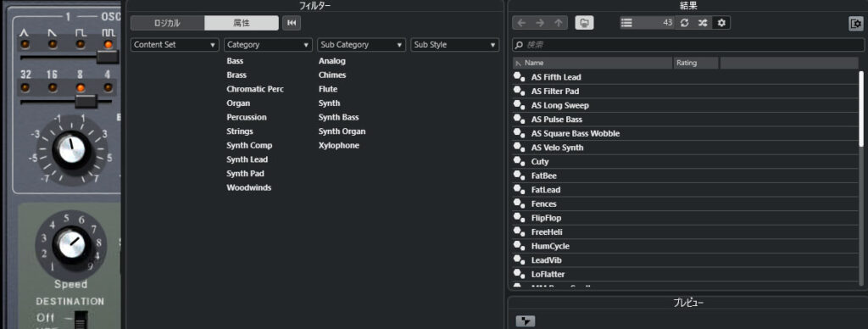
Task: Select the 8 octave LED
Action: 81,87
